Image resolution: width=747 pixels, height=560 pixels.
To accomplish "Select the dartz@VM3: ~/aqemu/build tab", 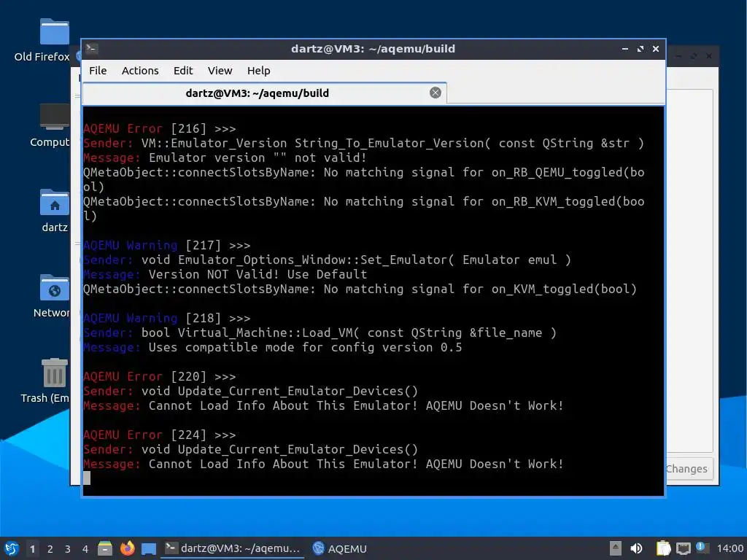I will pyautogui.click(x=264, y=93).
